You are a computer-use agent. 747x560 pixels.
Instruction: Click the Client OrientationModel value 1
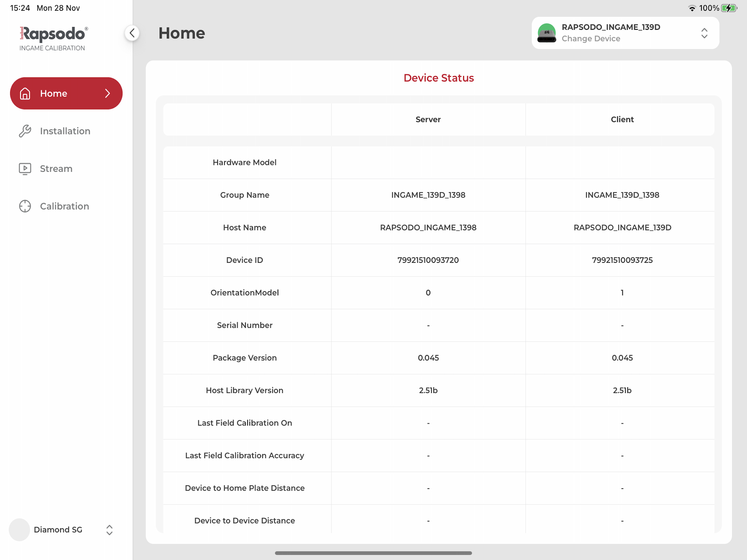coord(622,293)
